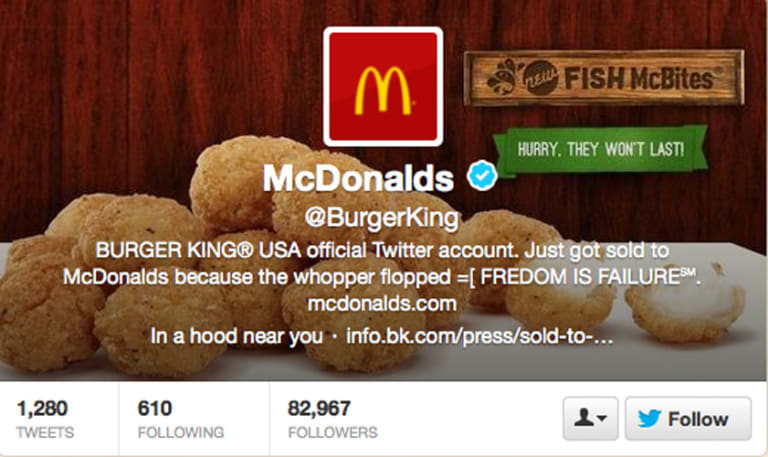Image resolution: width=768 pixels, height=457 pixels.
Task: Click the blue verified badge icon
Action: 482,175
